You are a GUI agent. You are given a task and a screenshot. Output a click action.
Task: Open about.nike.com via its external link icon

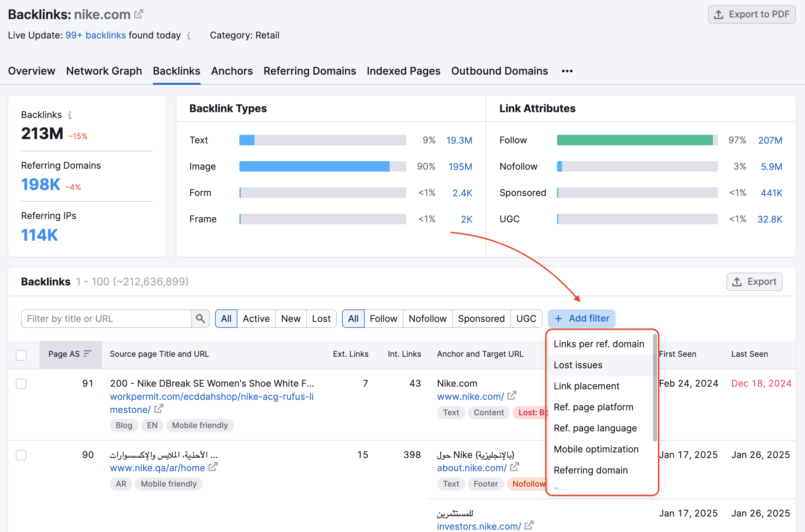(x=515, y=467)
